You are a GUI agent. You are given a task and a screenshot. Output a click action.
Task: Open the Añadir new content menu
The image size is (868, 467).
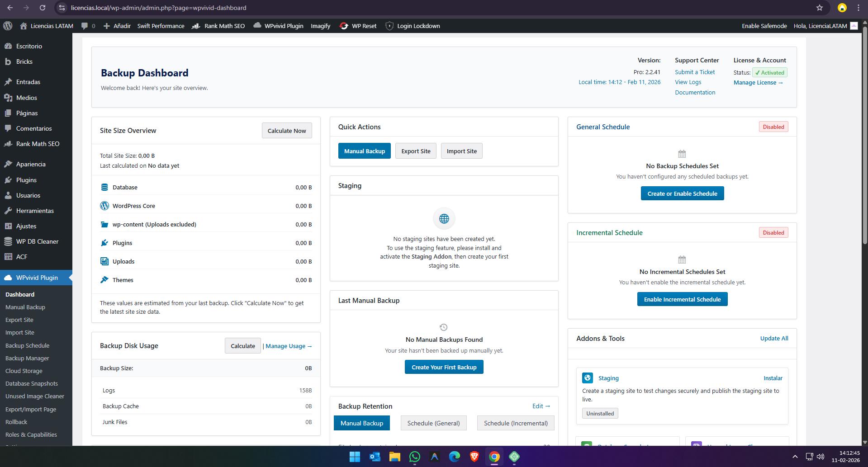(x=117, y=26)
